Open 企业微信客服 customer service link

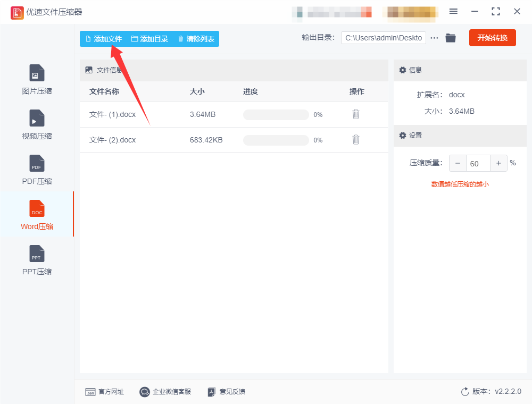click(165, 392)
